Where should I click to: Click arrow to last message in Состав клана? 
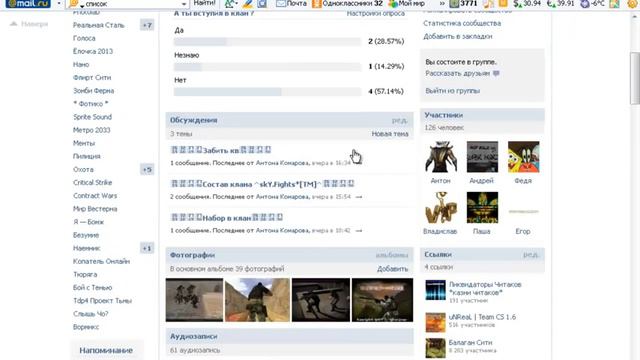coord(358,197)
